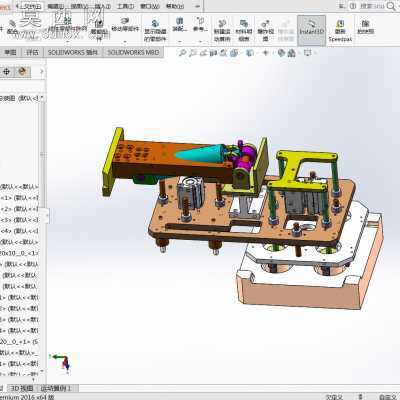Collapse the left panel with handle
This screenshot has height=400, width=400.
click(47, 216)
